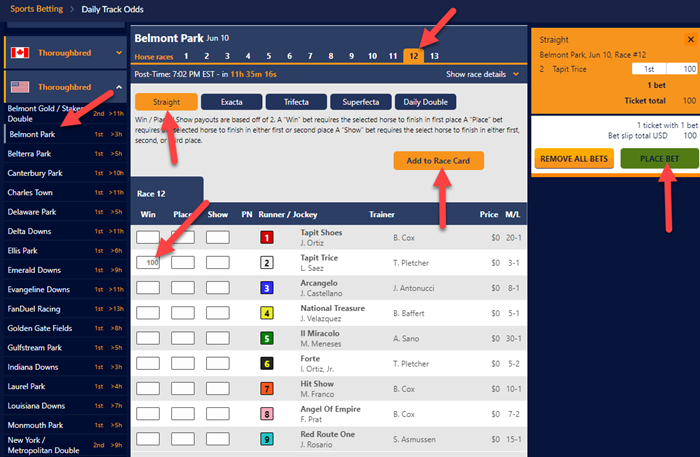Click Tapit Trice number 2 badge
This screenshot has width=700, height=457.
point(267,263)
